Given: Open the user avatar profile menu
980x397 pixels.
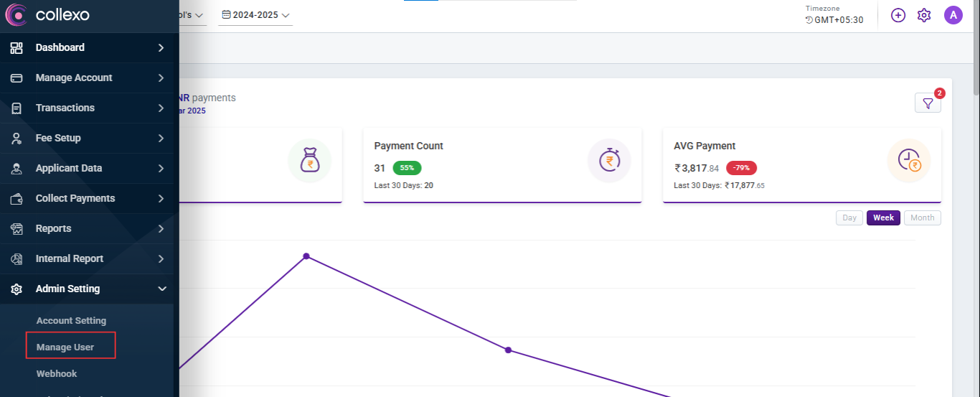Looking at the screenshot, I should 953,15.
